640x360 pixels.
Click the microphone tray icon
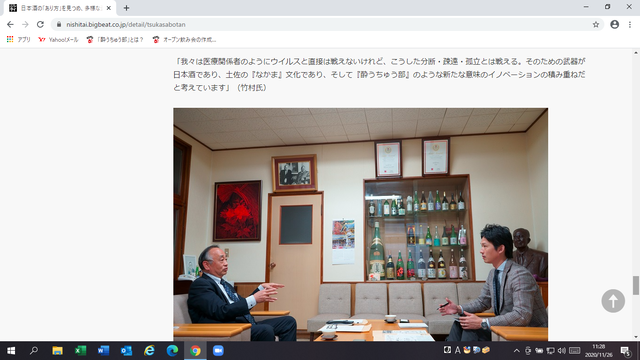pos(528,351)
